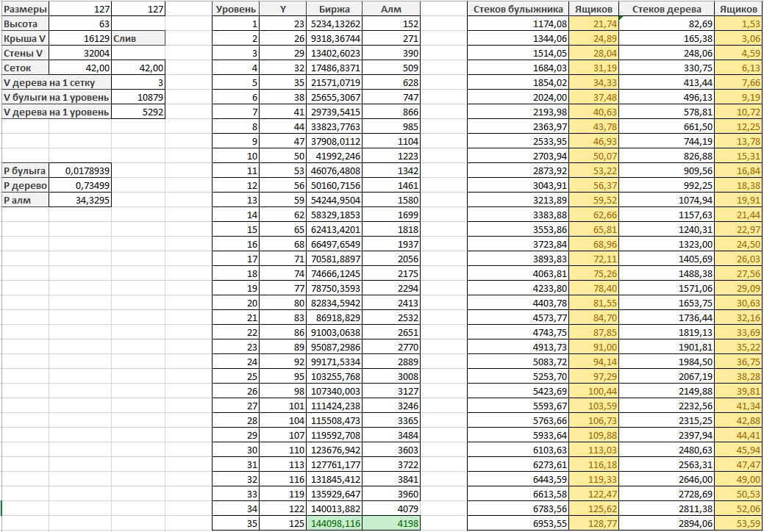This screenshot has width=764, height=532.
Task: Click the "Стеков дерева" header cell
Action: 667,10
